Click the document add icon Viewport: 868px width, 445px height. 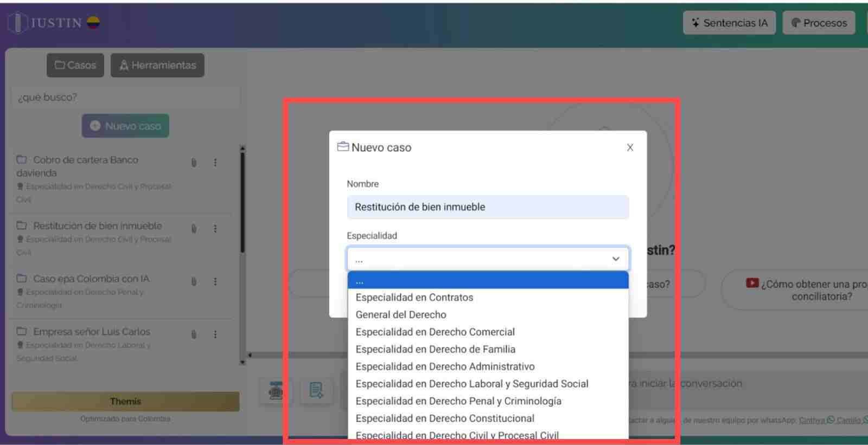click(x=316, y=390)
